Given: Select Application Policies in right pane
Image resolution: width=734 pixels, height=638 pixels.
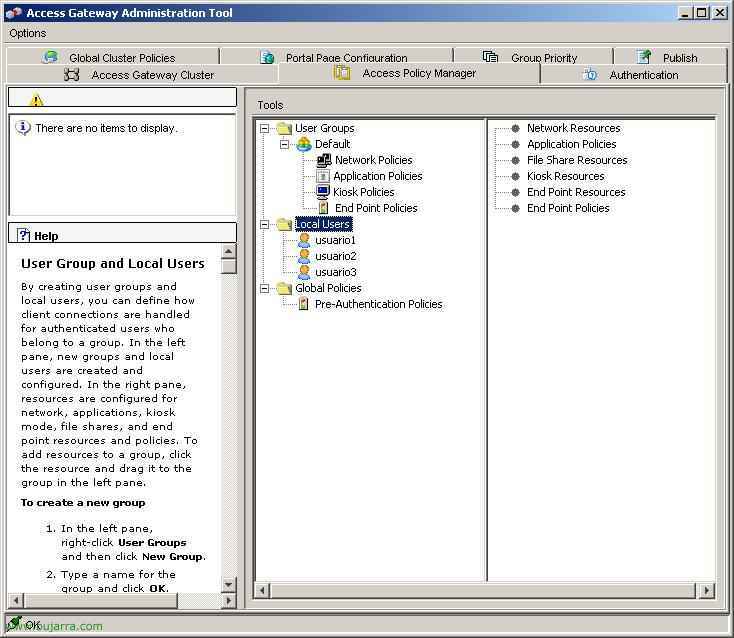Looking at the screenshot, I should pos(572,144).
